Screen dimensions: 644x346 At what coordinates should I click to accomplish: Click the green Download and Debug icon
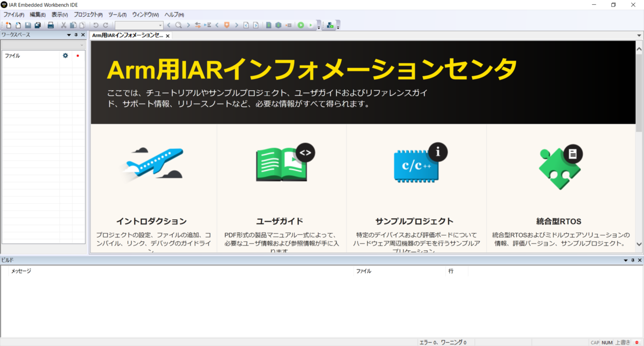coord(301,25)
